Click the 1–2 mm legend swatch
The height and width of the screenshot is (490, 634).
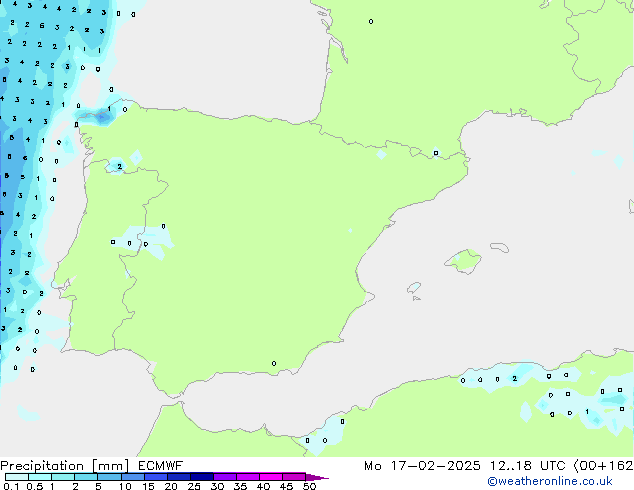[63, 477]
